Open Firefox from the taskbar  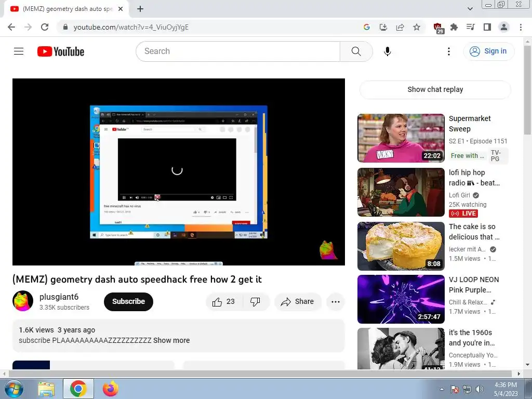click(110, 389)
